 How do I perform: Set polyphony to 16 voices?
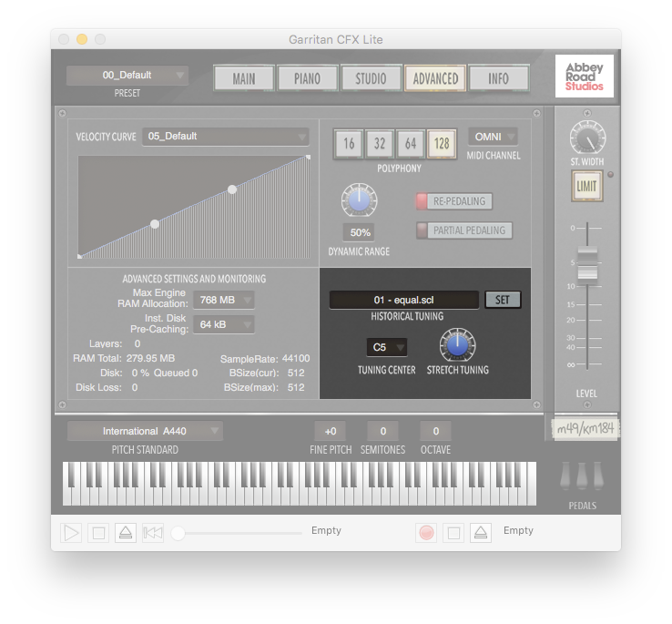click(x=349, y=144)
